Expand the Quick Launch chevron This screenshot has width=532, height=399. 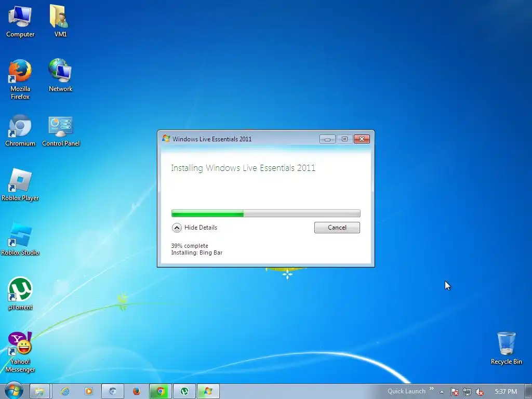pos(432,389)
